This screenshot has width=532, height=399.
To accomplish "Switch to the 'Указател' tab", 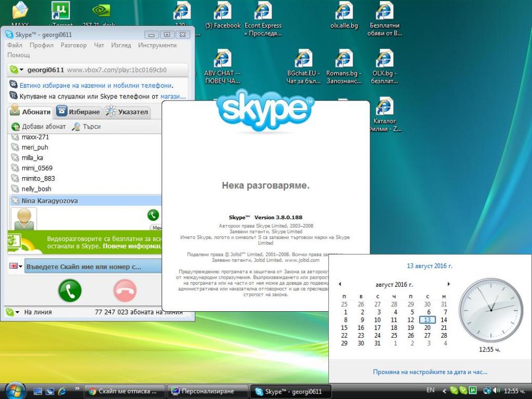I will (x=127, y=112).
